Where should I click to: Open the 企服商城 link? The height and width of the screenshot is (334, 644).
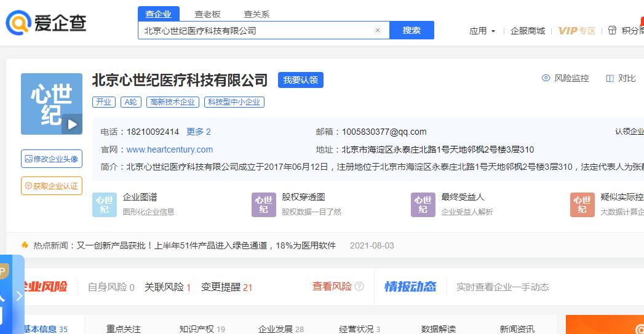click(x=527, y=31)
